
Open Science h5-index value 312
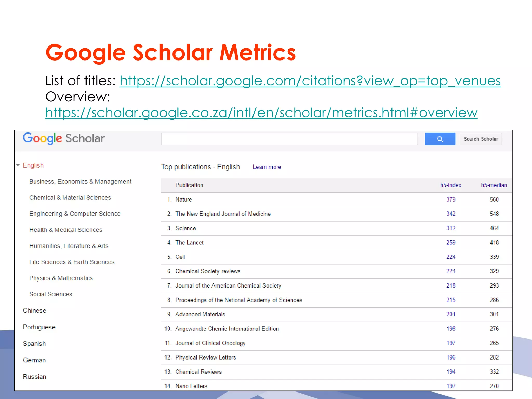[451, 228]
